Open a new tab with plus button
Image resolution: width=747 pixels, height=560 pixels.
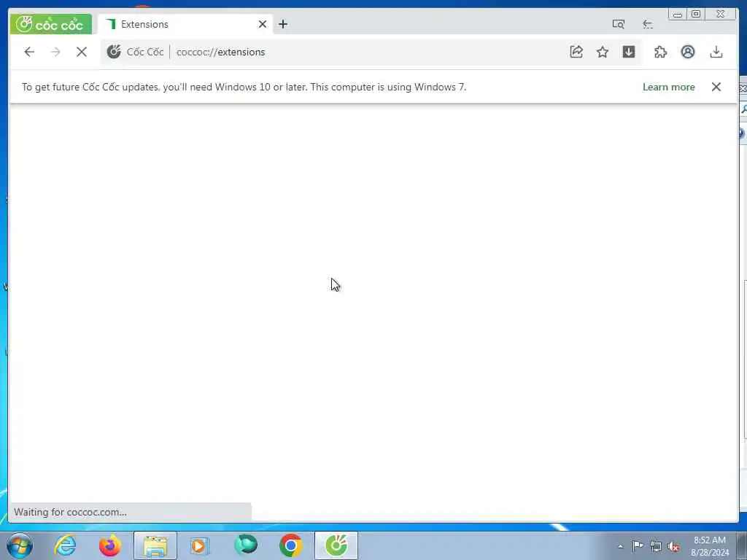point(283,24)
